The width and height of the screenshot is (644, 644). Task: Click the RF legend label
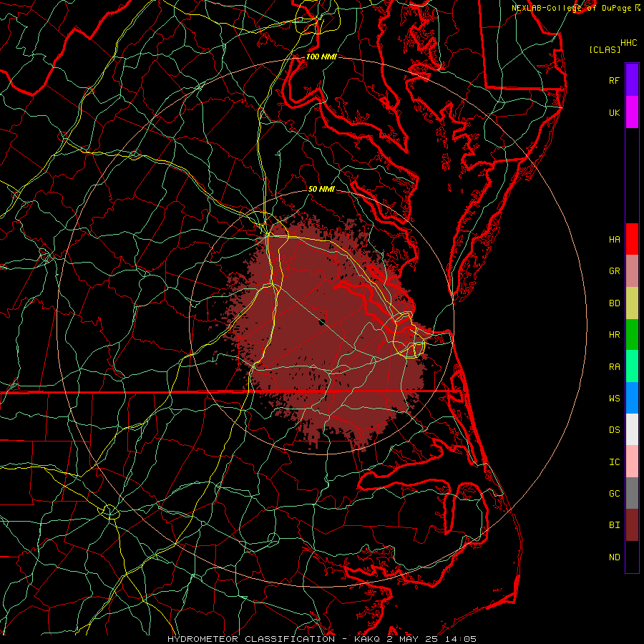(x=614, y=80)
